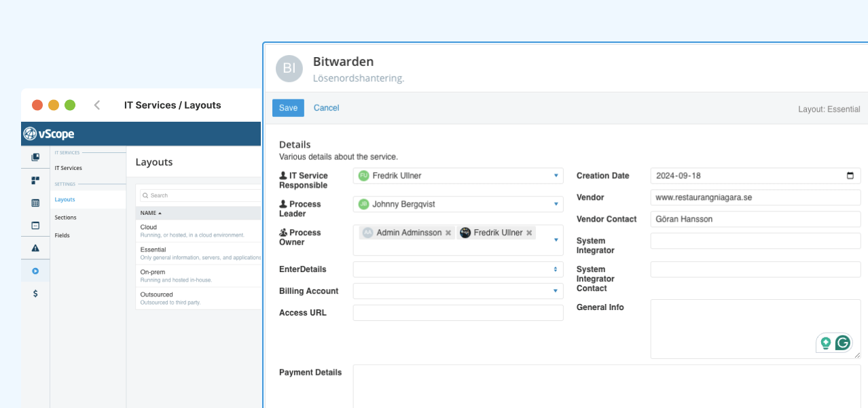Click the Vendor input field
The image size is (868, 408).
point(755,197)
